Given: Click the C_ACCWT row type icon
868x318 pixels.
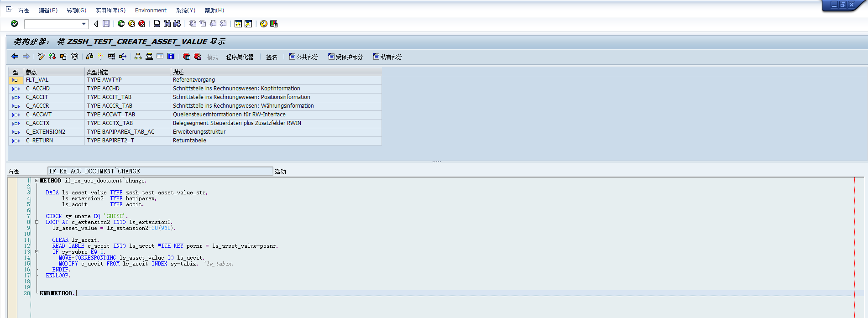Looking at the screenshot, I should click(x=16, y=115).
